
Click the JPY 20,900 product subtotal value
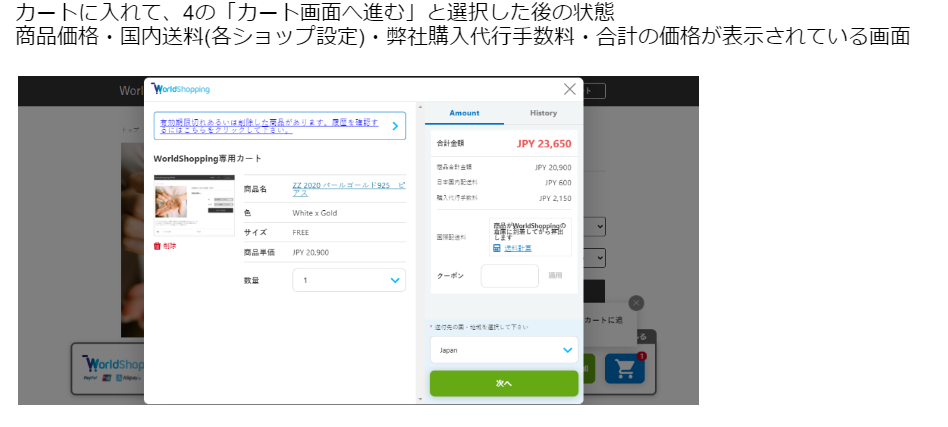(x=553, y=168)
